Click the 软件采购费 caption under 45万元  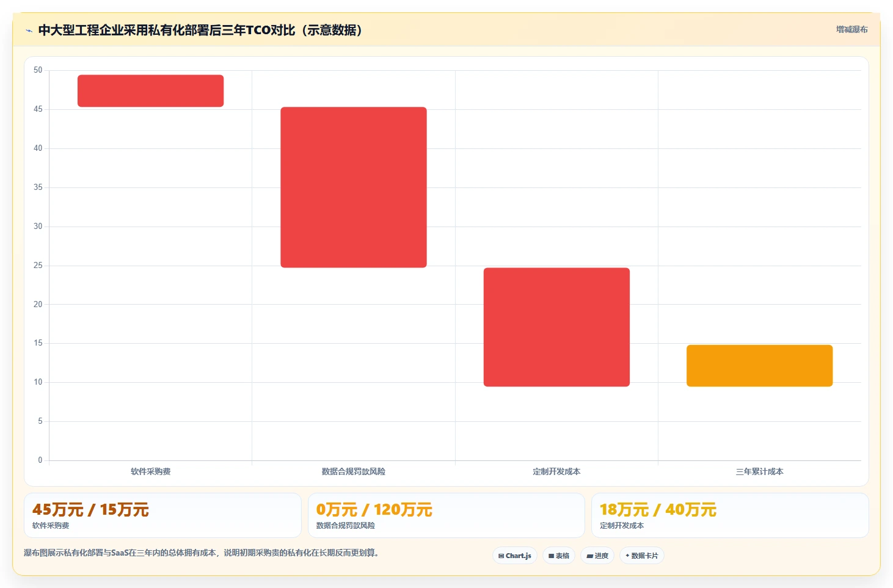[51, 526]
